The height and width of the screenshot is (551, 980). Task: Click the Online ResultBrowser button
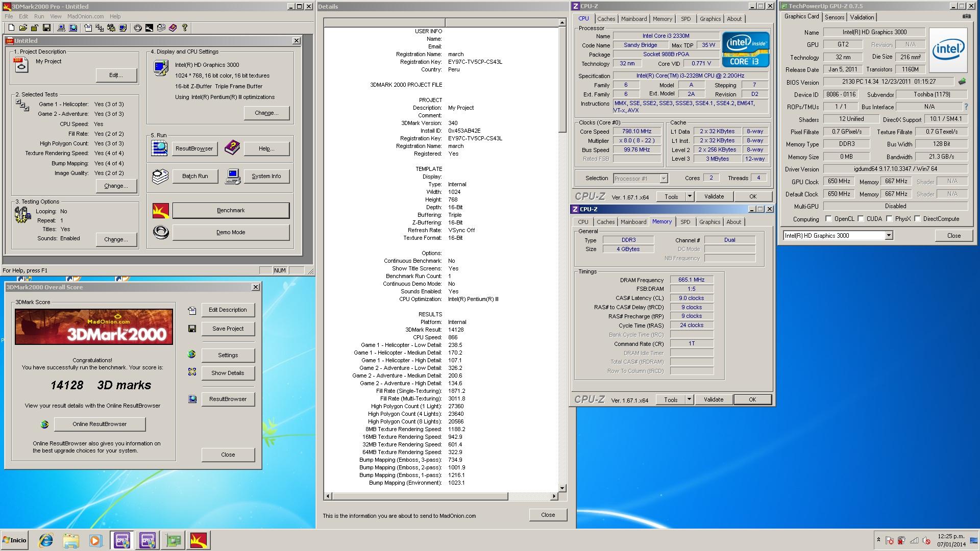click(100, 424)
